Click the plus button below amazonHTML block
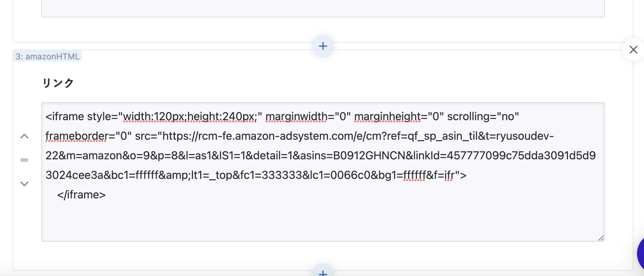Image resolution: width=644 pixels, height=276 pixels. 323,272
